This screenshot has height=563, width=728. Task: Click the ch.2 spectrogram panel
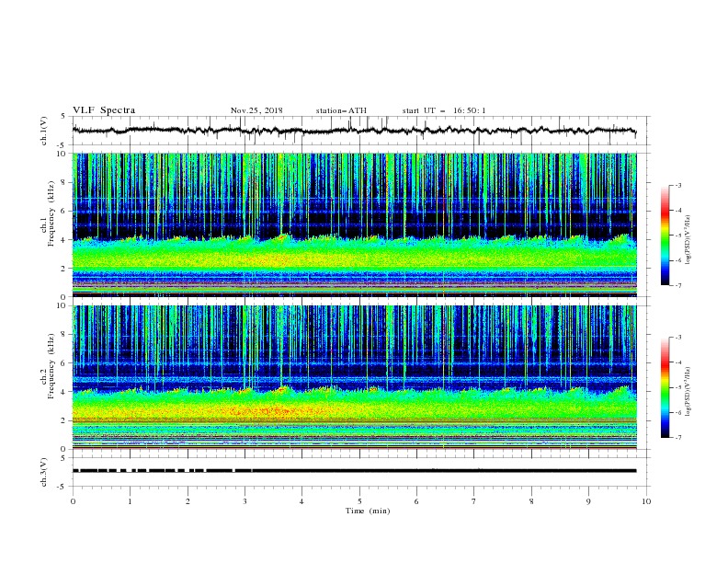tap(354, 377)
